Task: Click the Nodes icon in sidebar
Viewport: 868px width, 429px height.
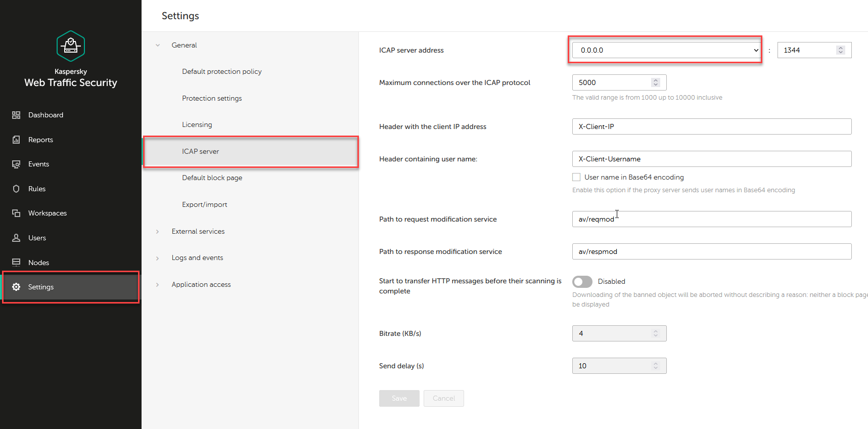Action: click(x=16, y=263)
